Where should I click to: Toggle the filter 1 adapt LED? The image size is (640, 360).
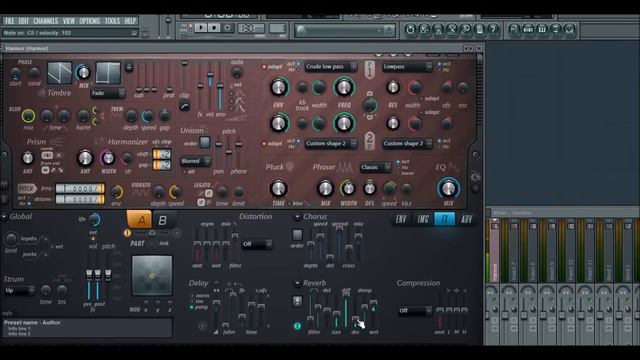(x=264, y=67)
